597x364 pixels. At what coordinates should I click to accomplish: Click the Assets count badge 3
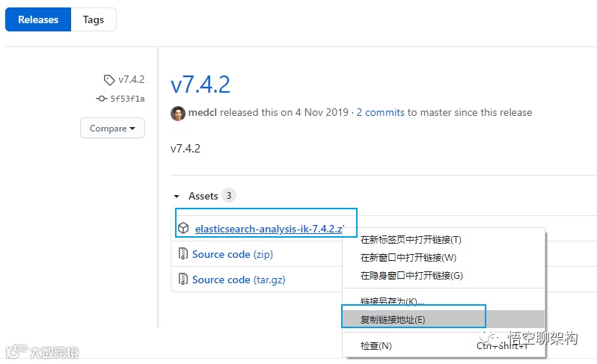229,196
